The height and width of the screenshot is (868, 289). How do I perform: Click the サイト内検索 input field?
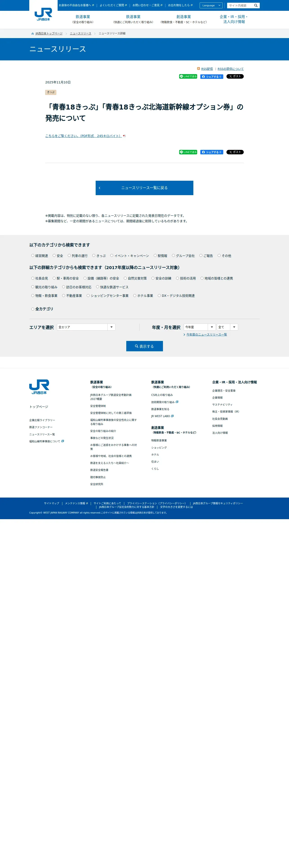(x=240, y=5)
